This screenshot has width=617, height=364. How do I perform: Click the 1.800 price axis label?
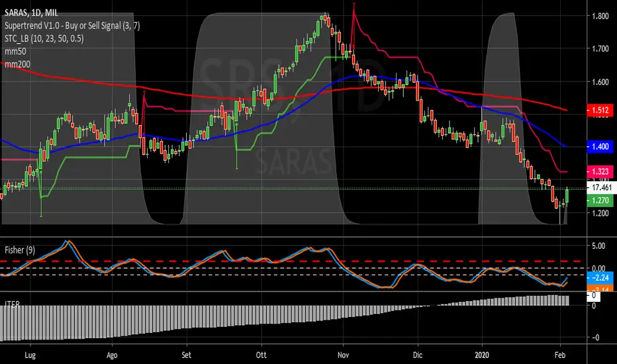click(600, 16)
